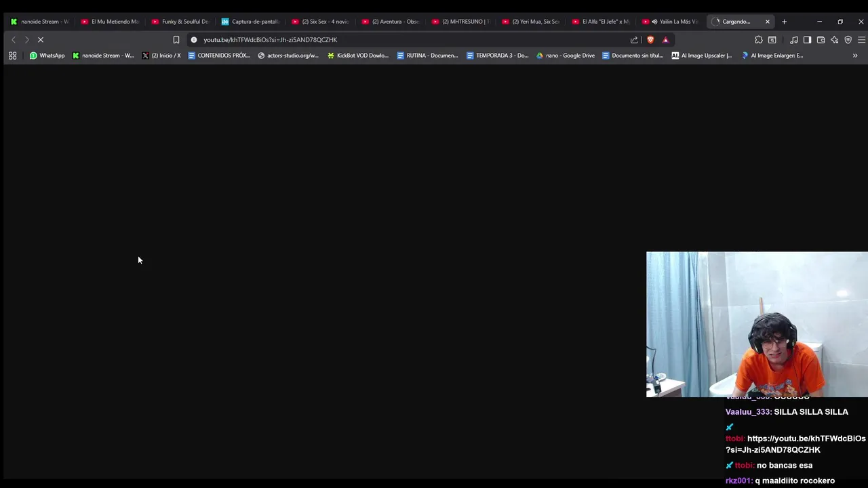Switch to Six Sex - 4 novio tab
This screenshot has height=488, width=868.
coord(321,22)
